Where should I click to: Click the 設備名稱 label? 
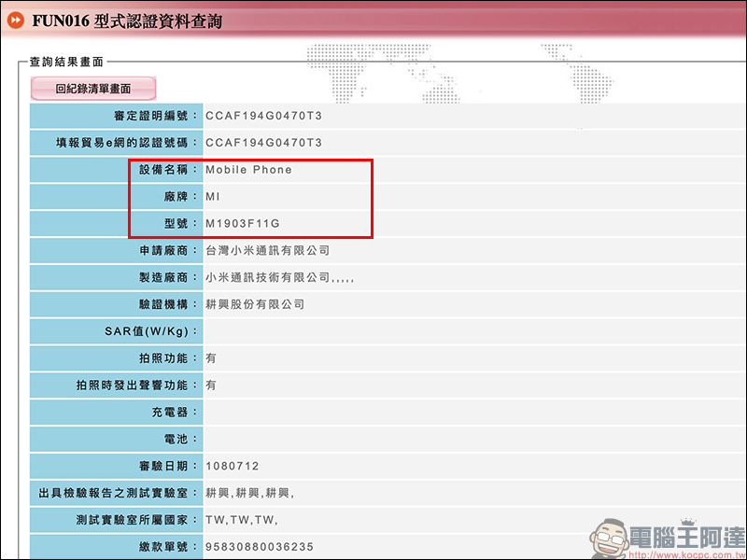pyautogui.click(x=168, y=170)
